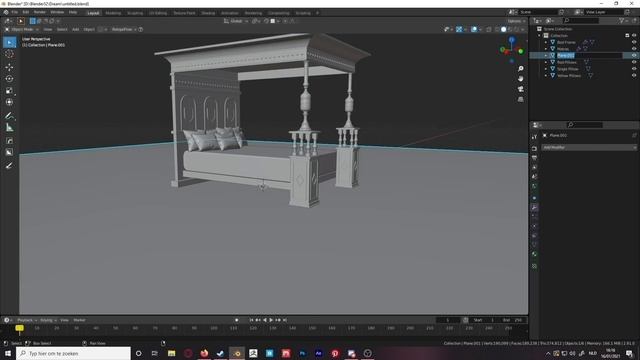Open the viewport Select menu
The image size is (640, 360).
click(x=62, y=29)
